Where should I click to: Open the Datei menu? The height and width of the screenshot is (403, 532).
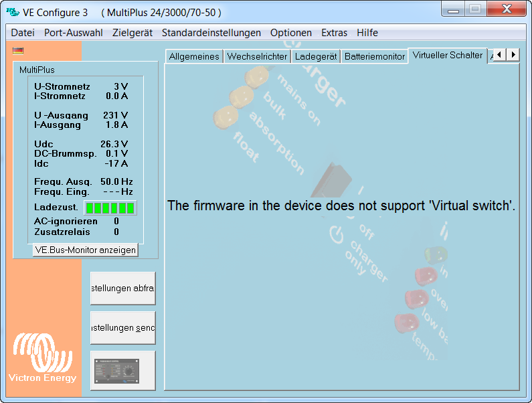point(23,33)
